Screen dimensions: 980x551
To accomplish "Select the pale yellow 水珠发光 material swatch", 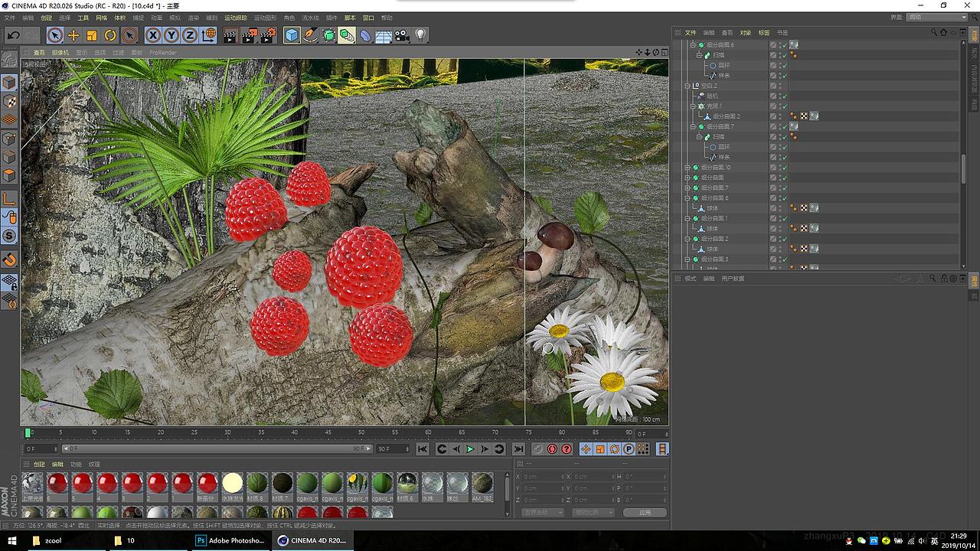I will point(232,483).
